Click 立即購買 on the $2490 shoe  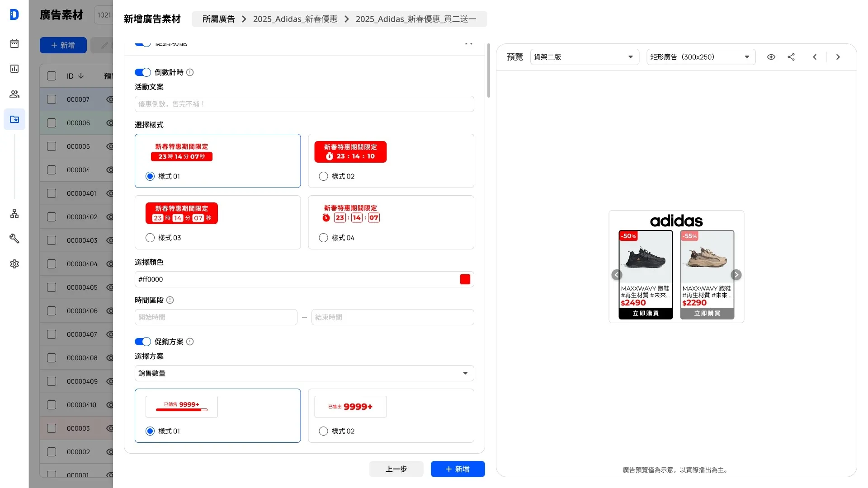(646, 313)
